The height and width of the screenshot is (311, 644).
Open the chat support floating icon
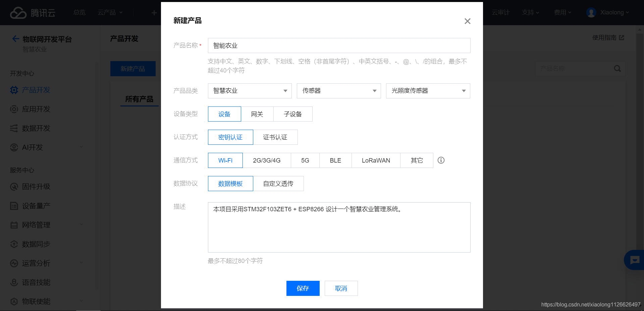coord(635,260)
